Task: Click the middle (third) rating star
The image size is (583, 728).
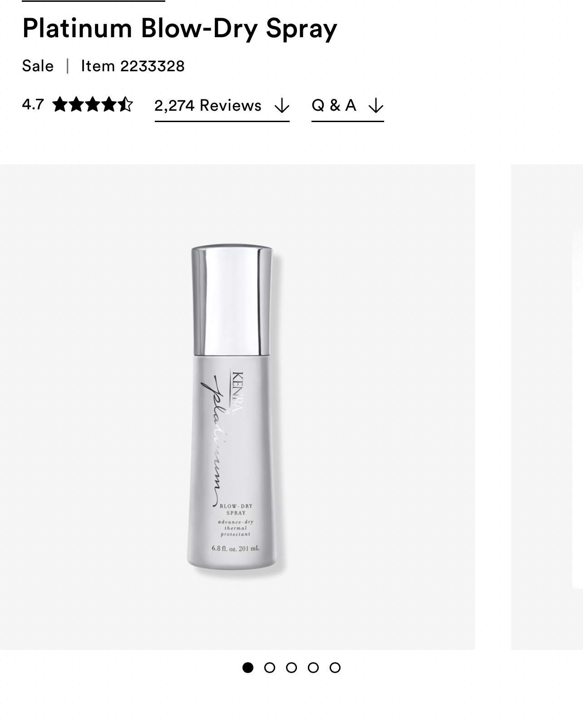Action: pos(93,105)
